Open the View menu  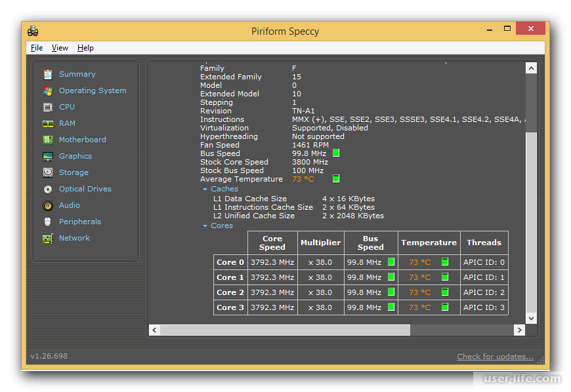click(x=60, y=48)
